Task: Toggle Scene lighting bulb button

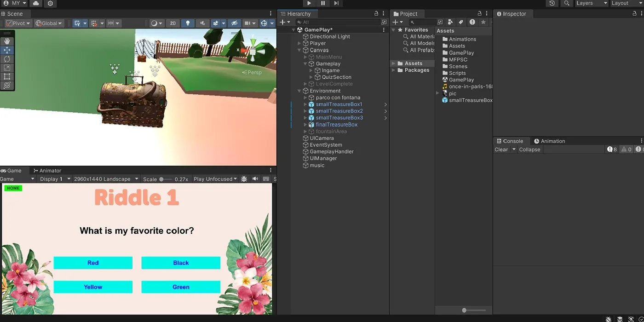Action: (187, 23)
